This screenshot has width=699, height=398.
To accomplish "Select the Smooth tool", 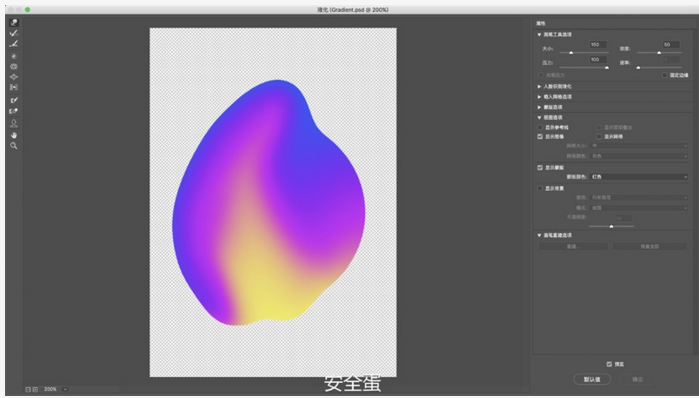I will (14, 44).
